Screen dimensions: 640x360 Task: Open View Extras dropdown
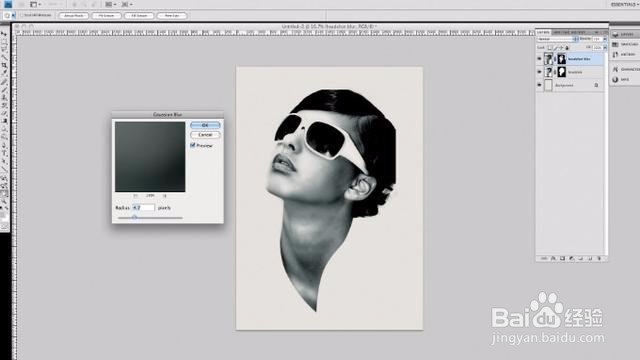[x=36, y=4]
